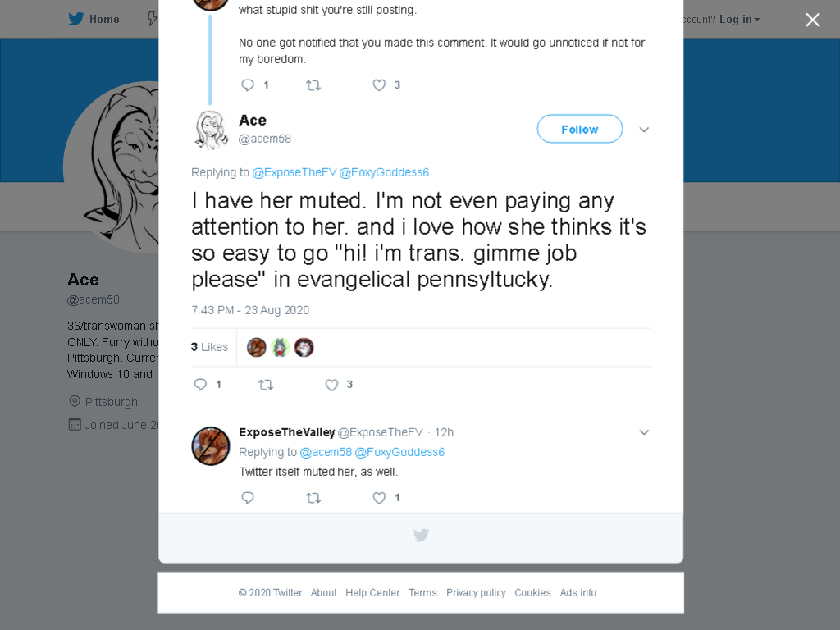Image resolution: width=840 pixels, height=630 pixels.
Task: Click the Twitter bird Home icon
Action: (76, 19)
